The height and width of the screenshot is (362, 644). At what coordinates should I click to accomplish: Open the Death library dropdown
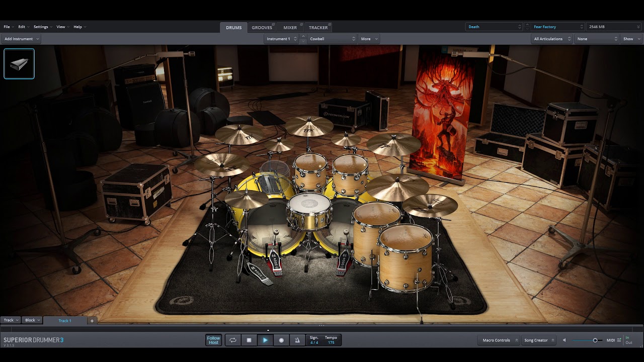click(x=494, y=27)
